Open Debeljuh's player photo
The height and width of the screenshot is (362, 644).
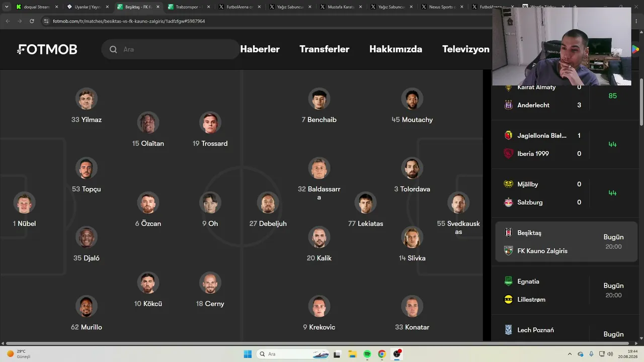pyautogui.click(x=268, y=203)
